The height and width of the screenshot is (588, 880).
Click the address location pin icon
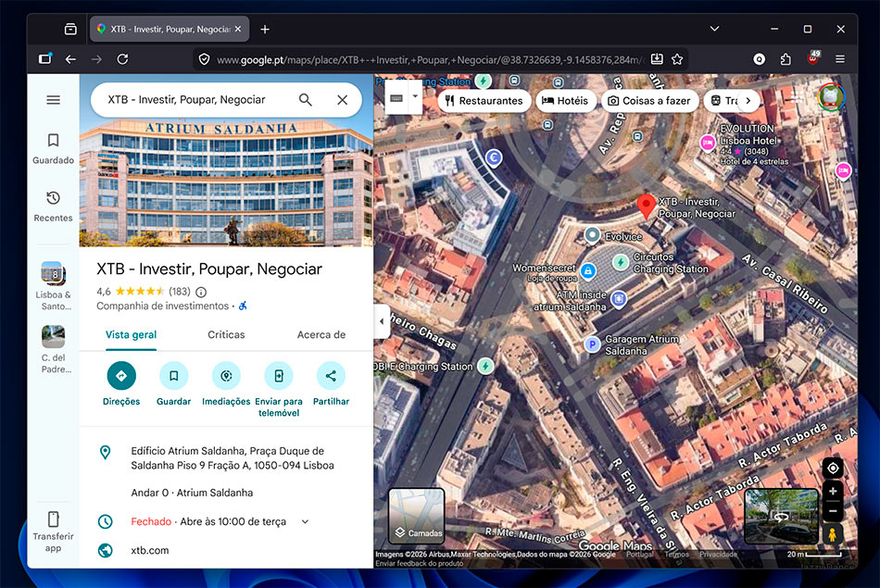[105, 452]
